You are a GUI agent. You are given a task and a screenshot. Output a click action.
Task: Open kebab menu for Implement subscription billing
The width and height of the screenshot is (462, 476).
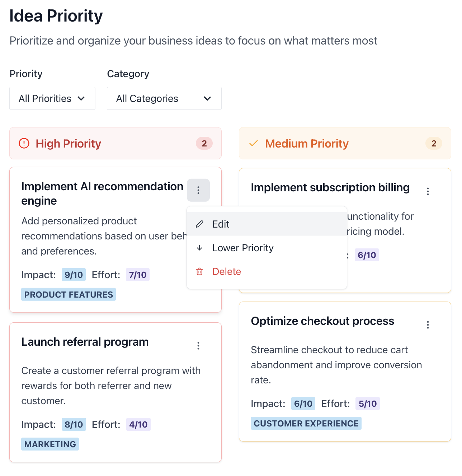pyautogui.click(x=428, y=191)
